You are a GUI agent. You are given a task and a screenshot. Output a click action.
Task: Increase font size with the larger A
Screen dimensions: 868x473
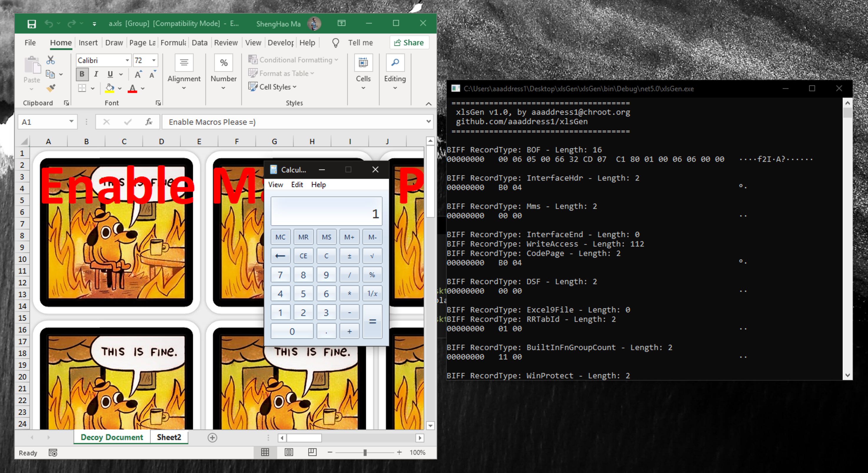pos(138,74)
